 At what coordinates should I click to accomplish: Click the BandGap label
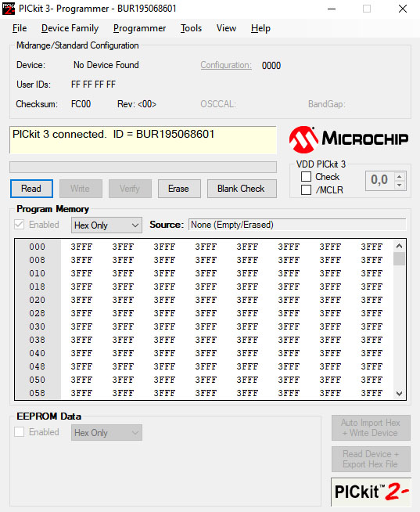327,104
